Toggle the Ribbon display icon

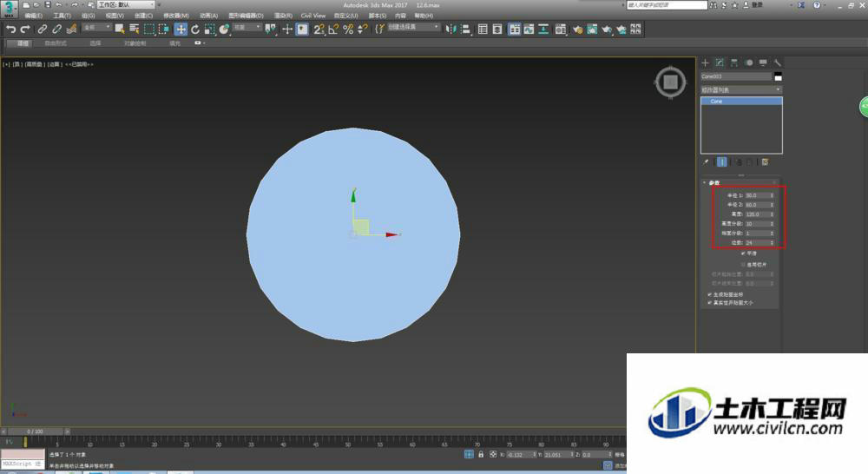point(514,30)
